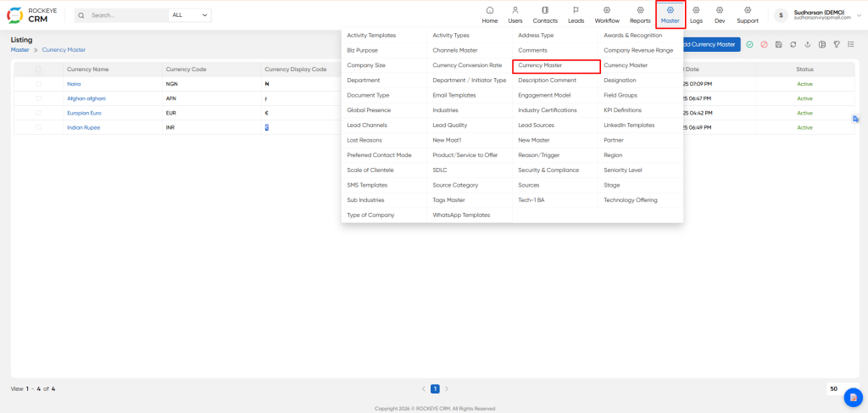Select Email Templates from Master menu

pos(454,95)
